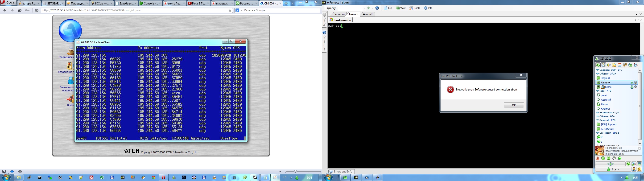The image size is (644, 181).
Task: Collapse the jobs - 4/6 group
Action: tap(598, 91)
